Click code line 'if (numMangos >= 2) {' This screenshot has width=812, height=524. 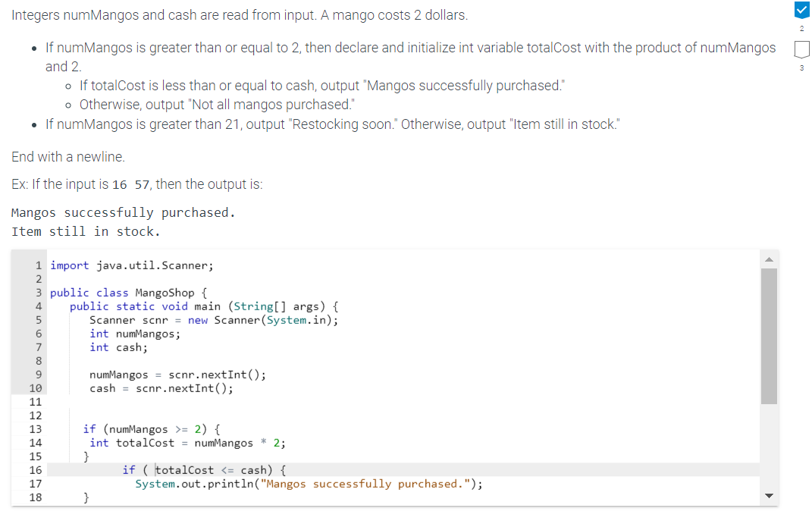click(151, 429)
